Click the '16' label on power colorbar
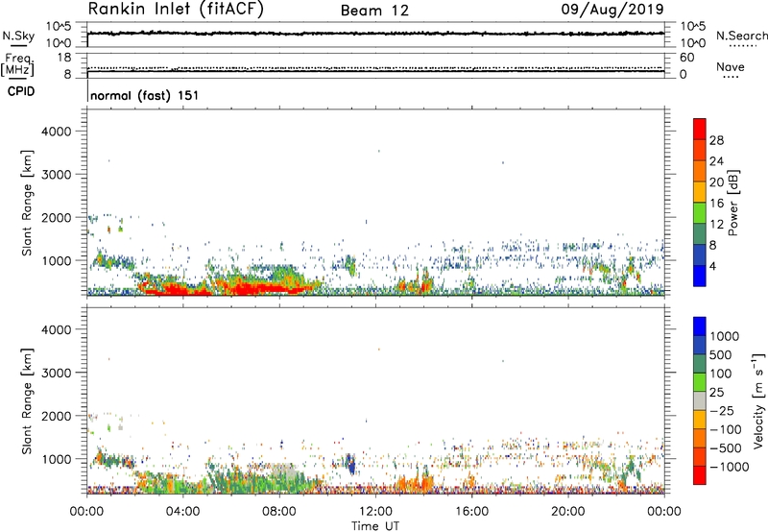768x532 pixels. pos(716,204)
